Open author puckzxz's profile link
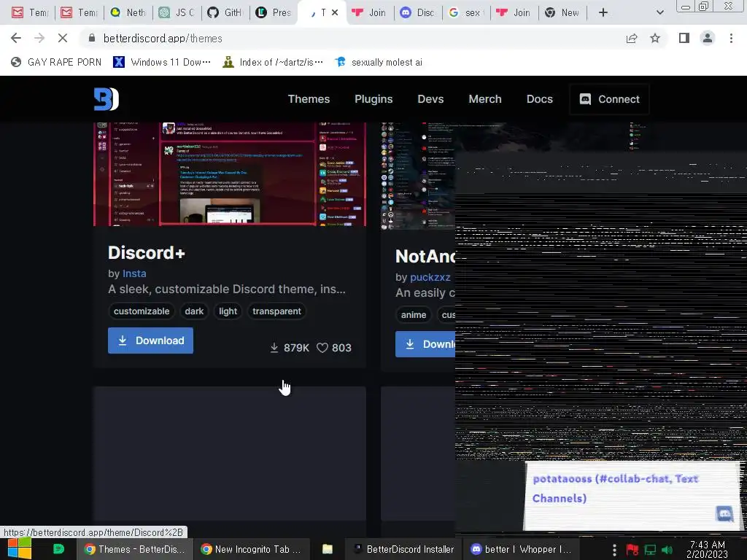 point(430,277)
